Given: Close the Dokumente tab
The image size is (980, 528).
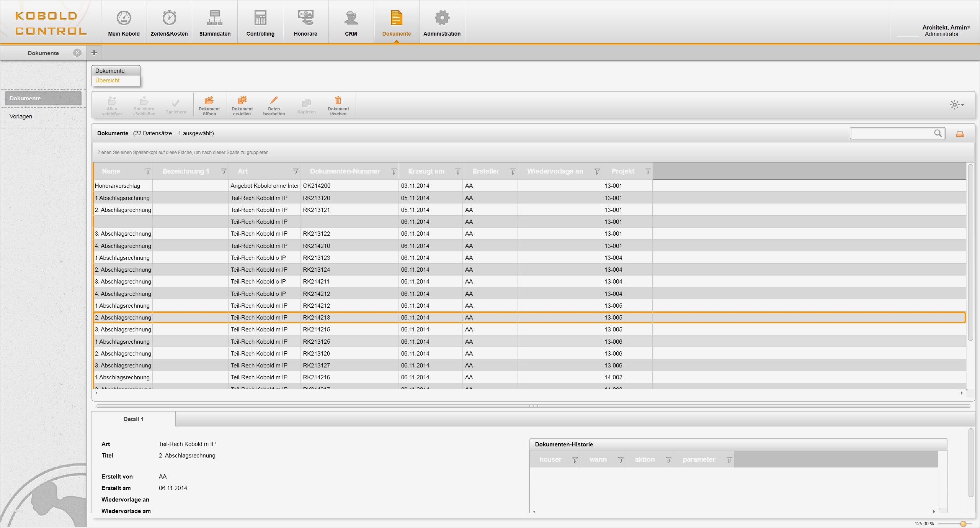Looking at the screenshot, I should (x=77, y=53).
